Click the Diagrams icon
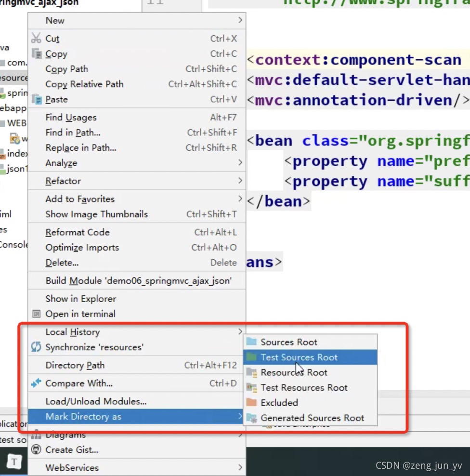The image size is (470, 476). tap(36, 435)
